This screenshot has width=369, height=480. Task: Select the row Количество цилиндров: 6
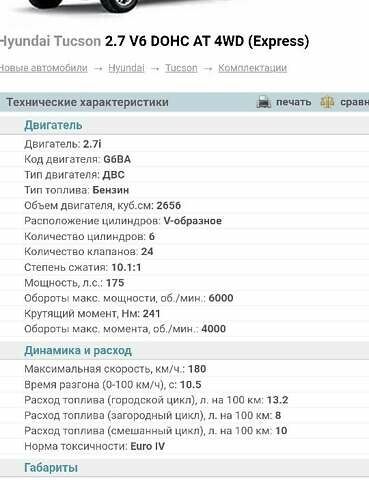(184, 236)
